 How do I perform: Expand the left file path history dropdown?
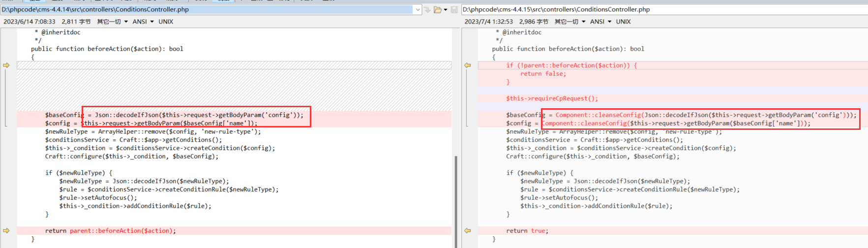(418, 9)
